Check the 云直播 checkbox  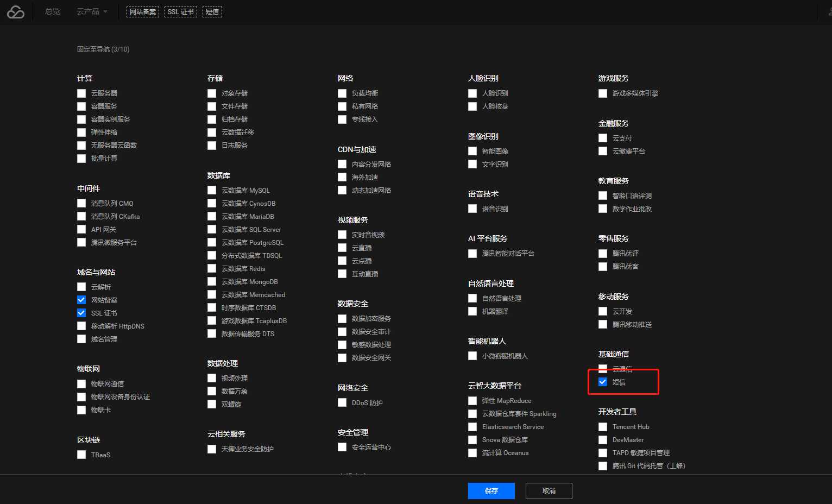pyautogui.click(x=342, y=248)
